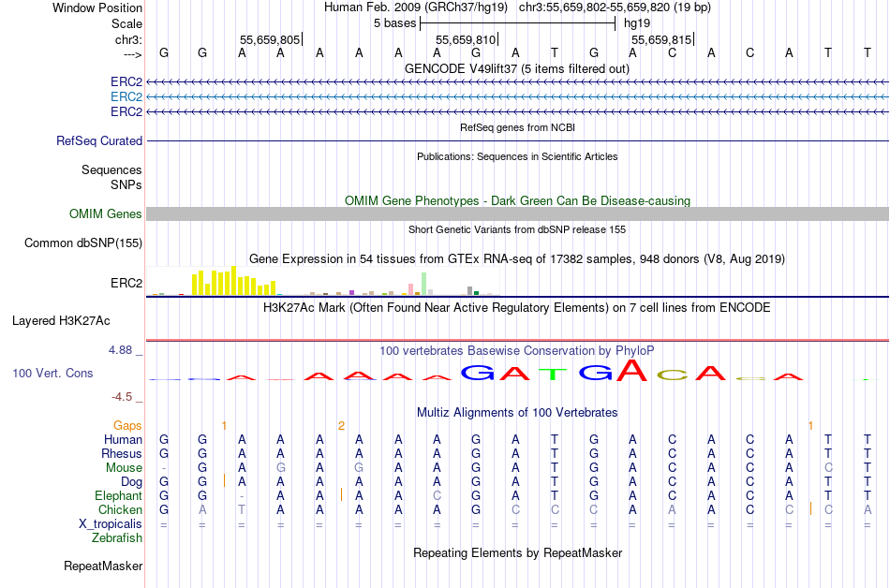Click the Common dbSNP(155) track label
Image resolution: width=890 pixels, height=588 pixels.
(82, 243)
